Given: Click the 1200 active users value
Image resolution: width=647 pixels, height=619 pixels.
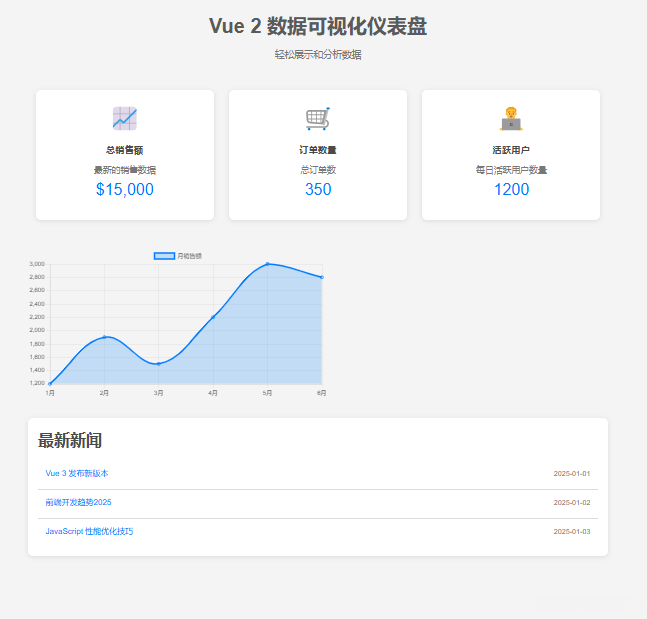Looking at the screenshot, I should 511,189.
